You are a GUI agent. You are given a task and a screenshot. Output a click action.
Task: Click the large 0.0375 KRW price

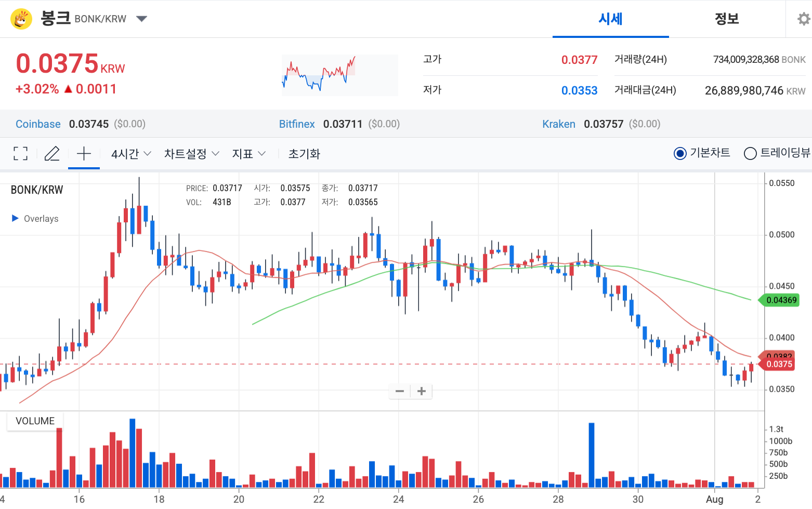point(70,64)
